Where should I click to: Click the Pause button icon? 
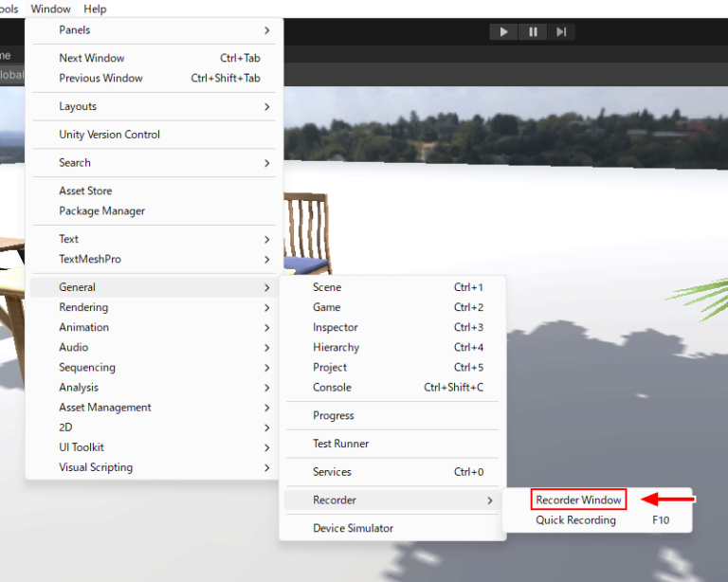click(x=533, y=32)
